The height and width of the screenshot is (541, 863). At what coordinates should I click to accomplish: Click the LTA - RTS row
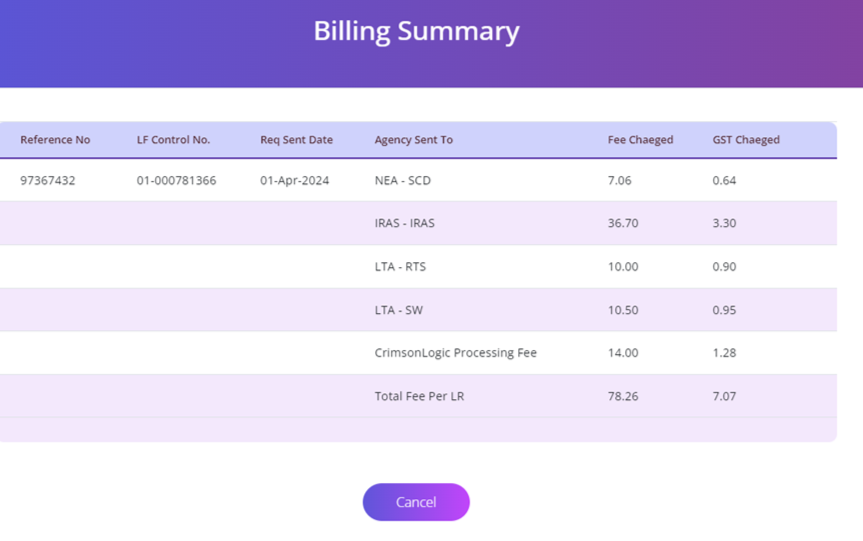tap(400, 267)
